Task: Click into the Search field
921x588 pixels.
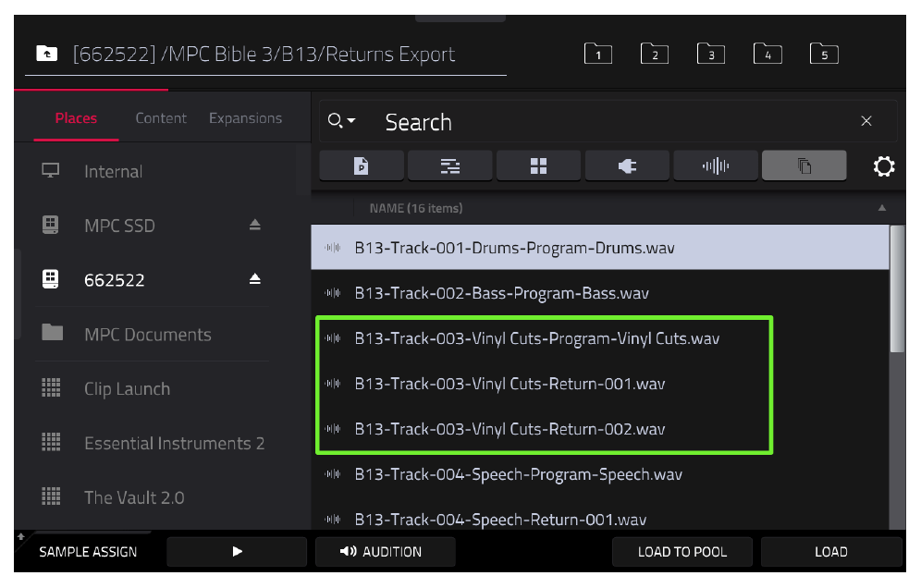Action: pos(608,122)
